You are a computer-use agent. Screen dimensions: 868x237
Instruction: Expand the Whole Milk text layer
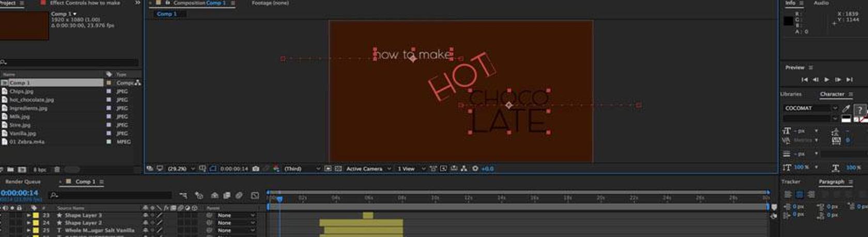28,230
